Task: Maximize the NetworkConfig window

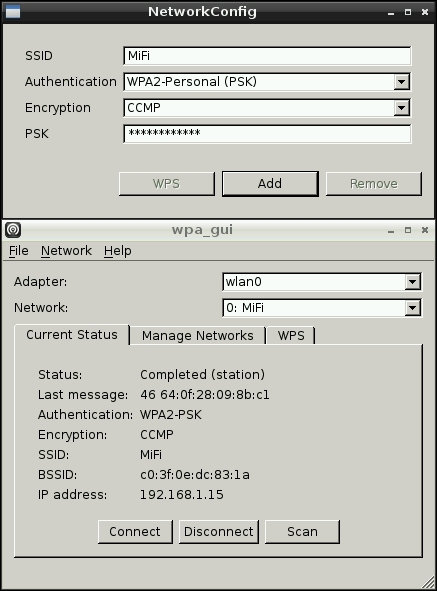Action: click(x=408, y=12)
